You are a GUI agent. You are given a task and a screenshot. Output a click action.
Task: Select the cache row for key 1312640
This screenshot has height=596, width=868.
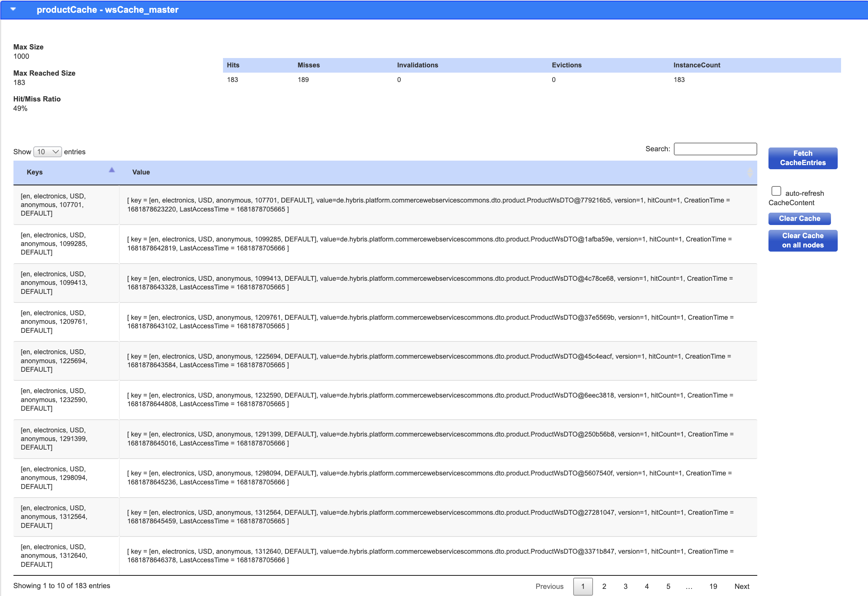tap(66, 556)
